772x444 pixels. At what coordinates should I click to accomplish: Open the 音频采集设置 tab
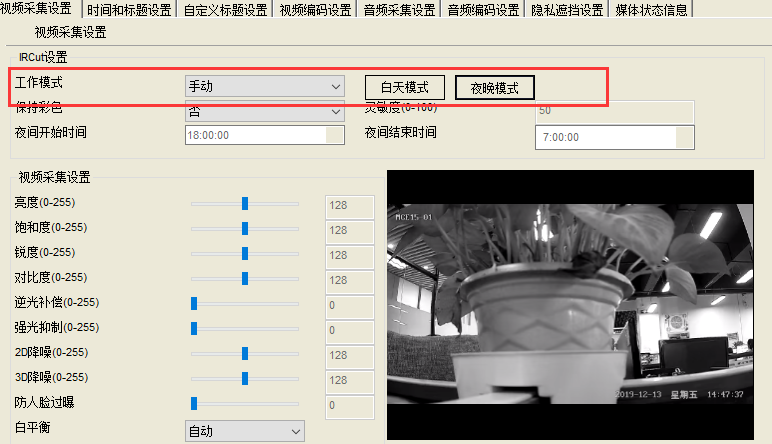399,9
